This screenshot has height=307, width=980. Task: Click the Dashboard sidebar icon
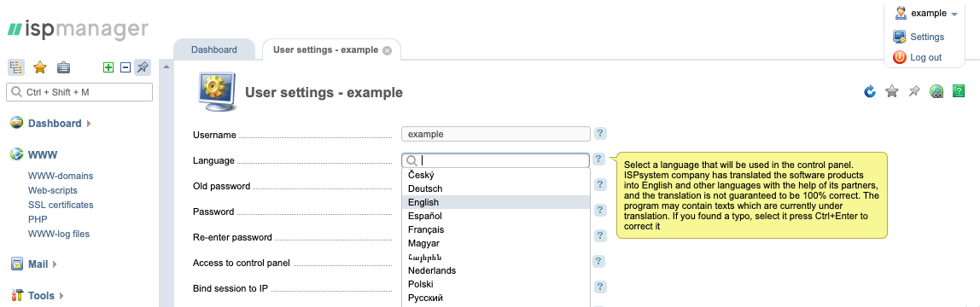point(17,123)
